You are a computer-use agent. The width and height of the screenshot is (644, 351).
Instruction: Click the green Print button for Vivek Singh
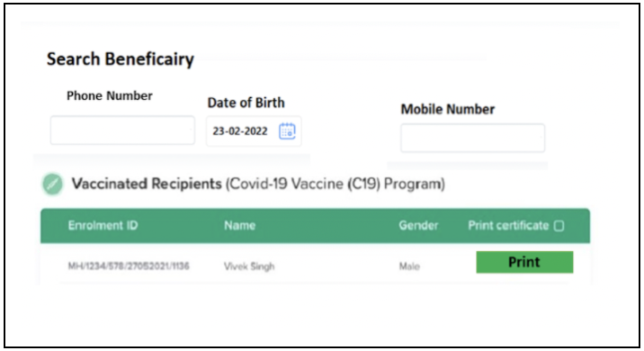tap(524, 262)
